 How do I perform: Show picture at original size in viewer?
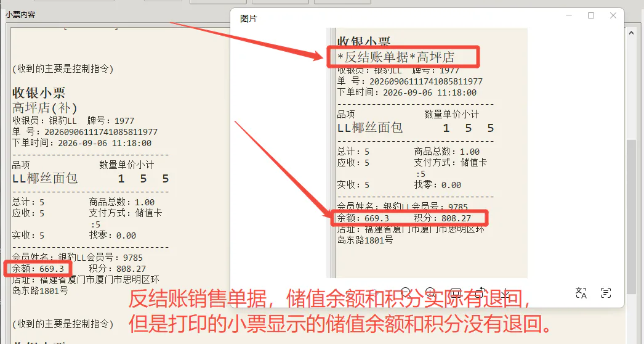[x=456, y=293]
